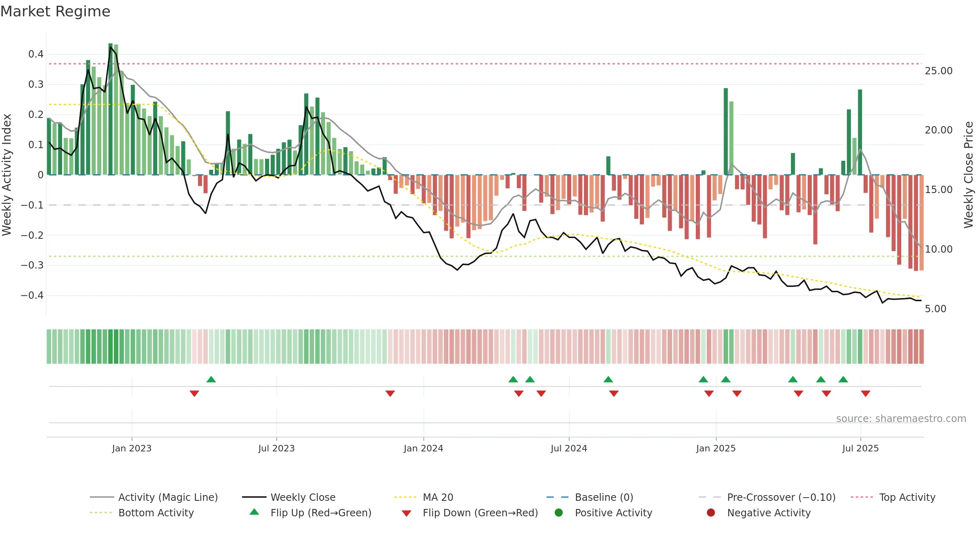Click the 25.00 price axis tick

tap(939, 71)
